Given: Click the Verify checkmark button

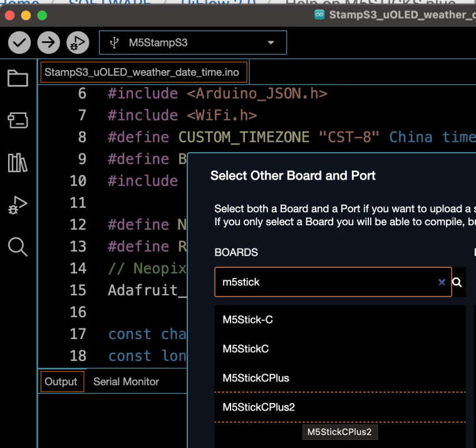Looking at the screenshot, I should click(19, 43).
